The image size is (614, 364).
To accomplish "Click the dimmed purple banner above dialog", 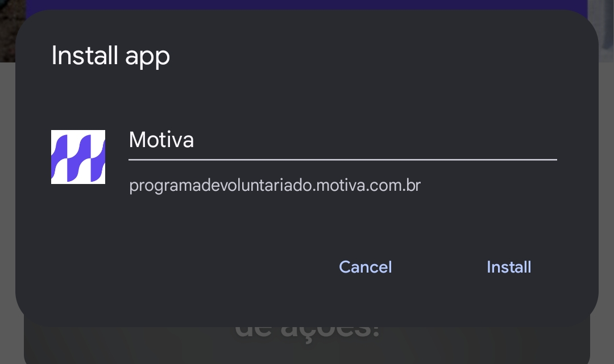I will [x=306, y=5].
